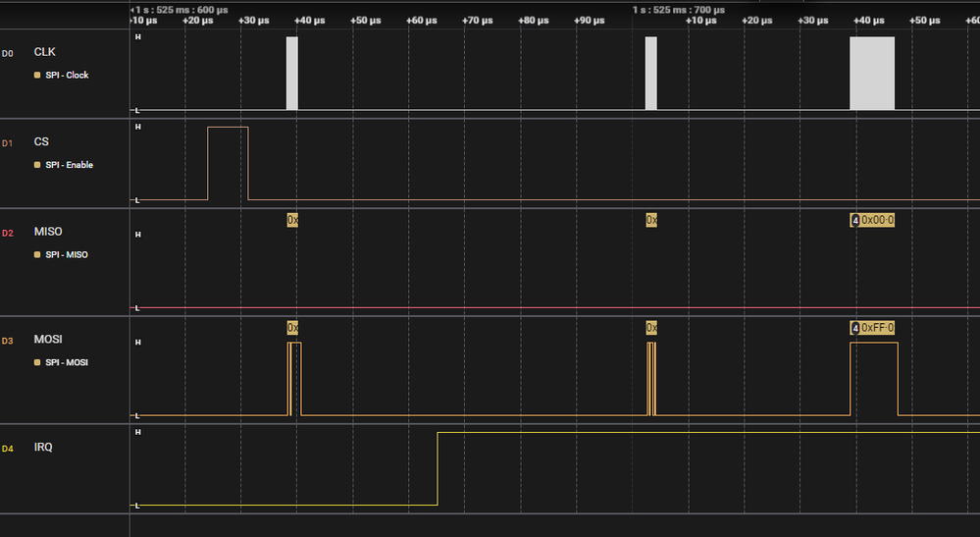980x537 pixels.
Task: Click the +90 µs time ruler tick
Action: pyautogui.click(x=590, y=21)
